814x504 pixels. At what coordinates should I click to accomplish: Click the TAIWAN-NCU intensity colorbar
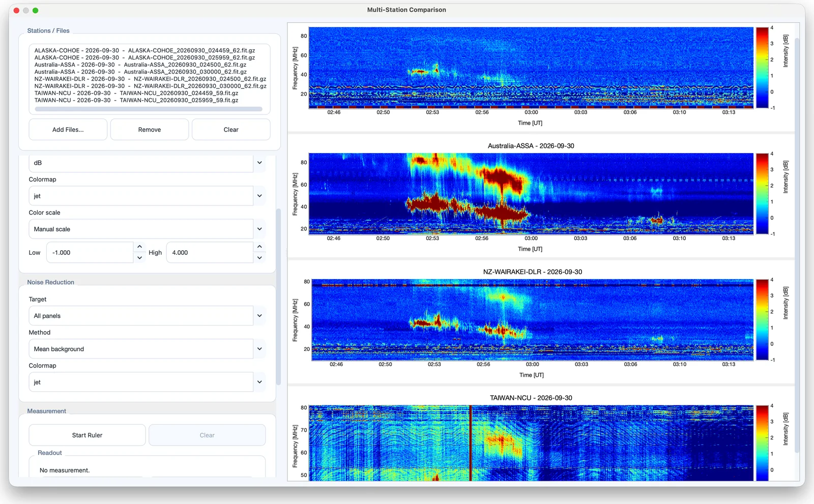point(762,443)
